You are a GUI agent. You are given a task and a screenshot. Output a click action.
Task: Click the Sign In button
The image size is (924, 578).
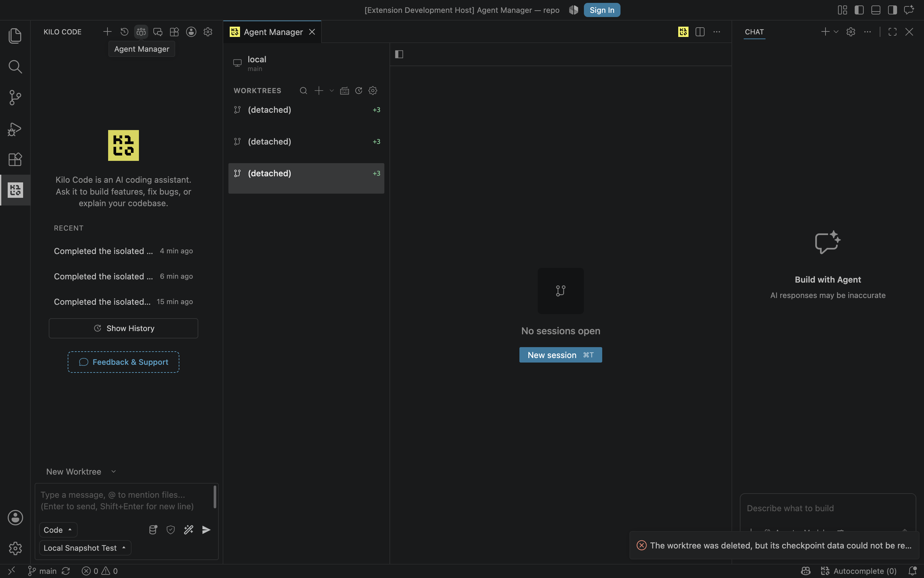pos(602,10)
